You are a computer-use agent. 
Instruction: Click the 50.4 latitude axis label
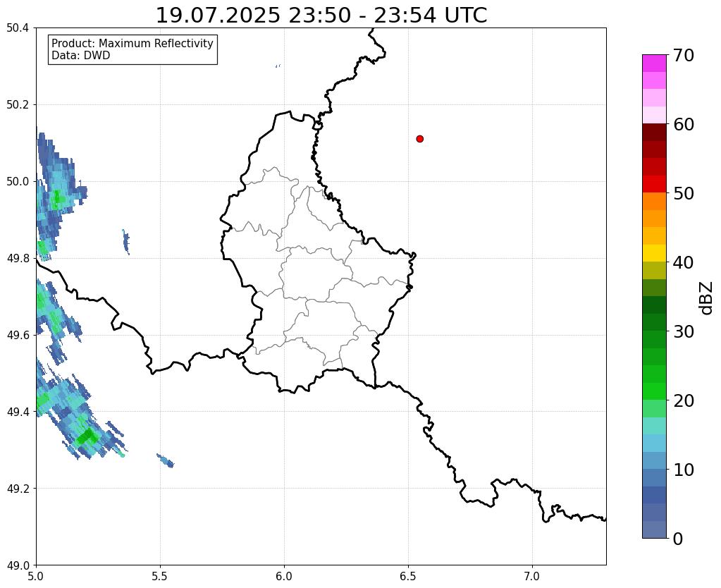point(18,28)
